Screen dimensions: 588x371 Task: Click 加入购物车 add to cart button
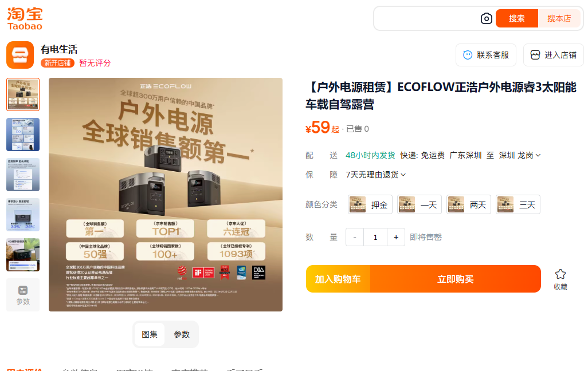[x=338, y=279]
